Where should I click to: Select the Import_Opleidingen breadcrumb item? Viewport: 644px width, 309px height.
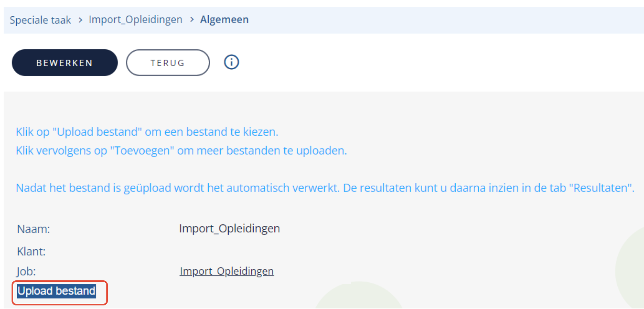tap(135, 20)
